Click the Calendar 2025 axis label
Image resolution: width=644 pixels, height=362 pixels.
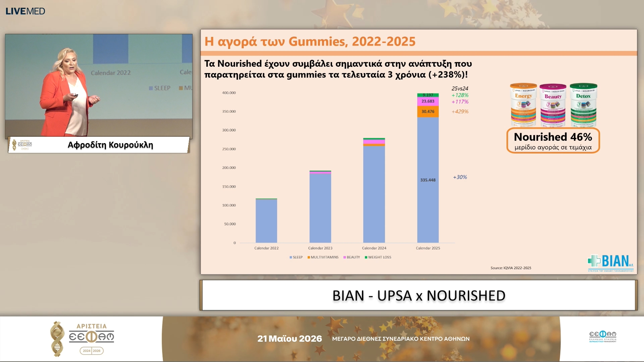coord(428,248)
